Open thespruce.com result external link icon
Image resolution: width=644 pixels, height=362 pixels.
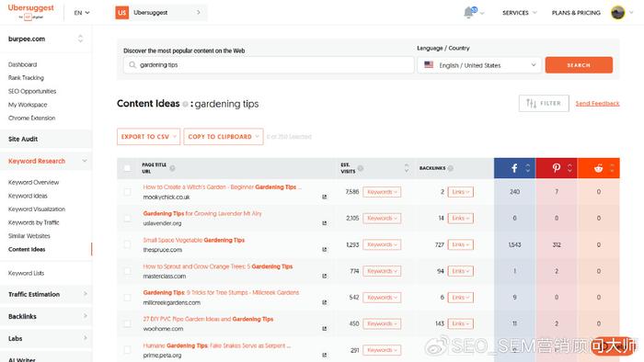325,249
